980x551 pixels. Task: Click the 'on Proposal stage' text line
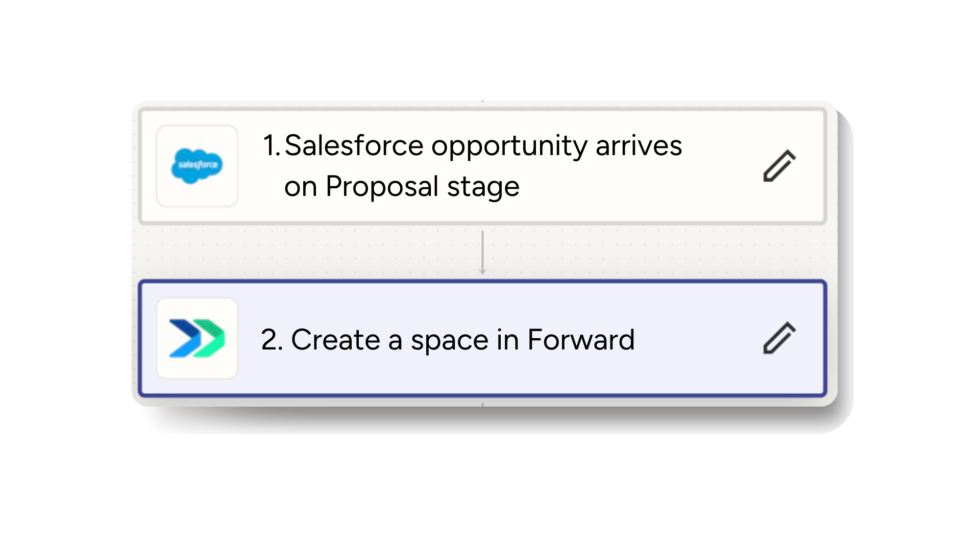click(x=402, y=186)
